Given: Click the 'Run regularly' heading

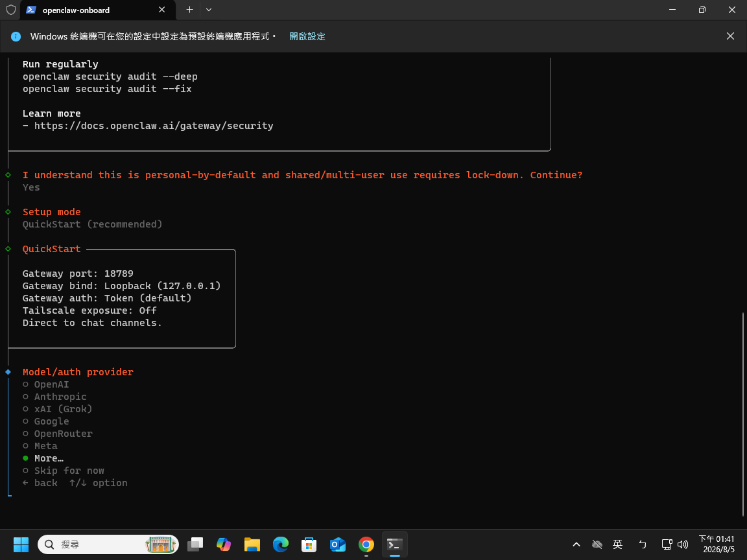Looking at the screenshot, I should click(60, 64).
